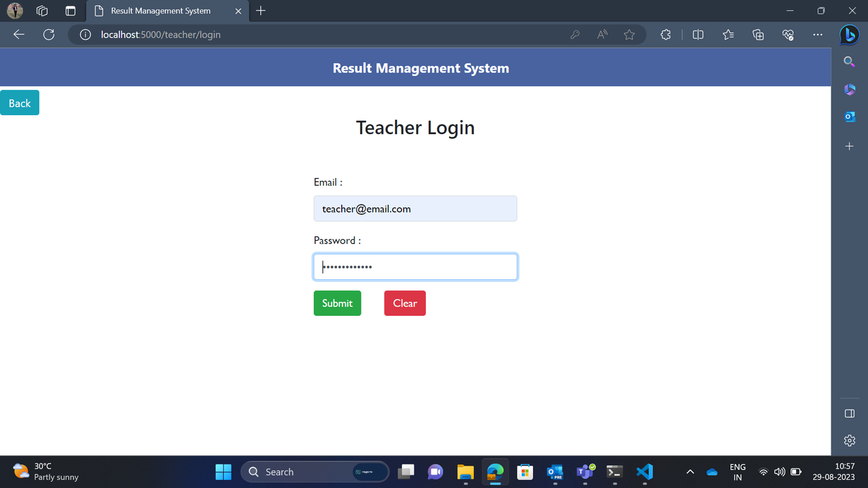
Task: Open Read aloud from the address bar
Action: (x=601, y=34)
